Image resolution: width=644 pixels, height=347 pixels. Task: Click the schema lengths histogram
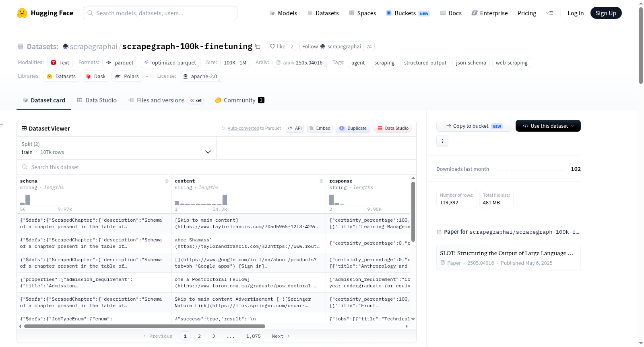(46, 200)
